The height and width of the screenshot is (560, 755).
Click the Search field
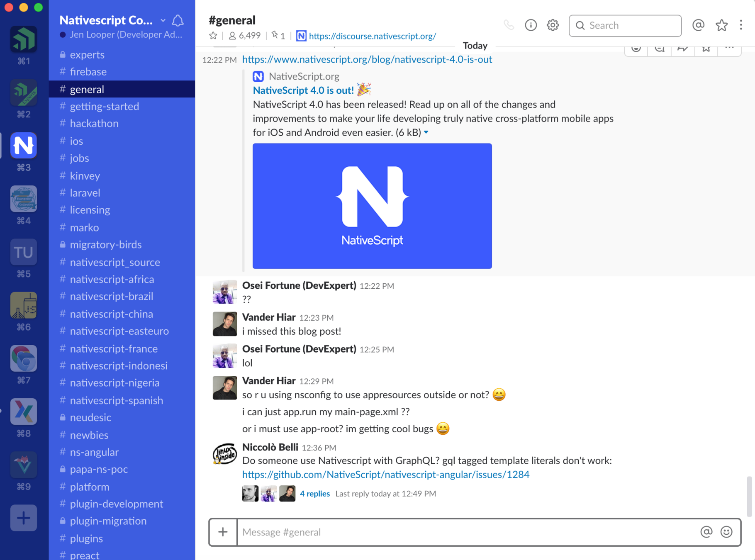pos(625,26)
